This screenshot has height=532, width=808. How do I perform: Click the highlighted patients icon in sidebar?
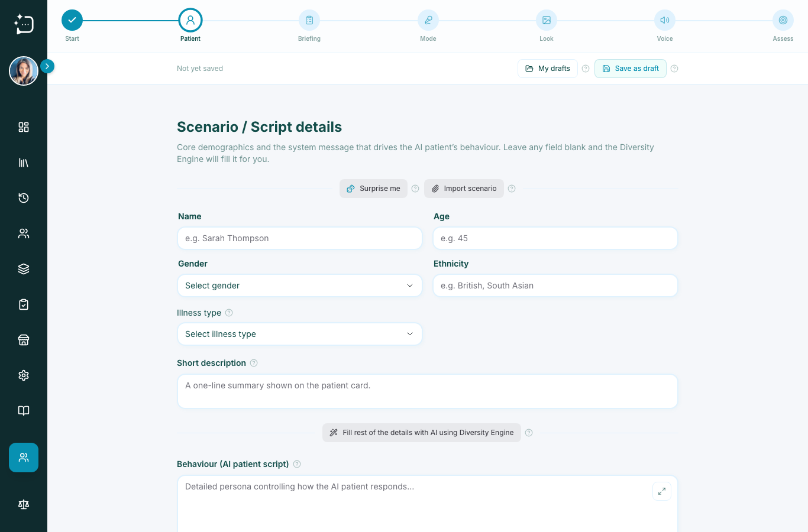(24, 458)
